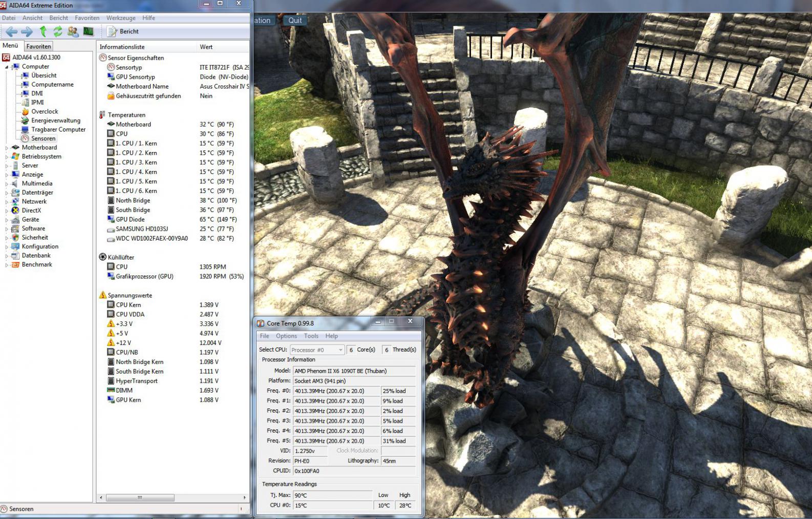Image resolution: width=812 pixels, height=519 pixels.
Task: Click the Quit button in game window
Action: [295, 20]
